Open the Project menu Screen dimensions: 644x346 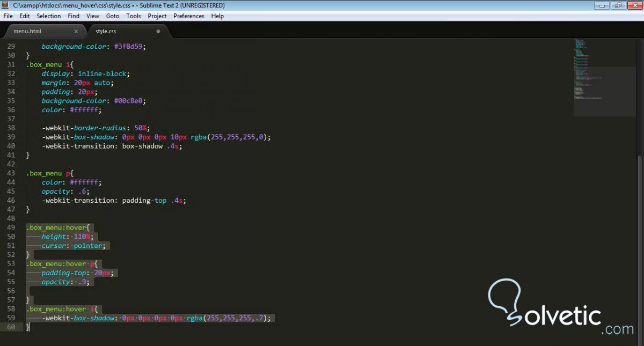tap(157, 16)
